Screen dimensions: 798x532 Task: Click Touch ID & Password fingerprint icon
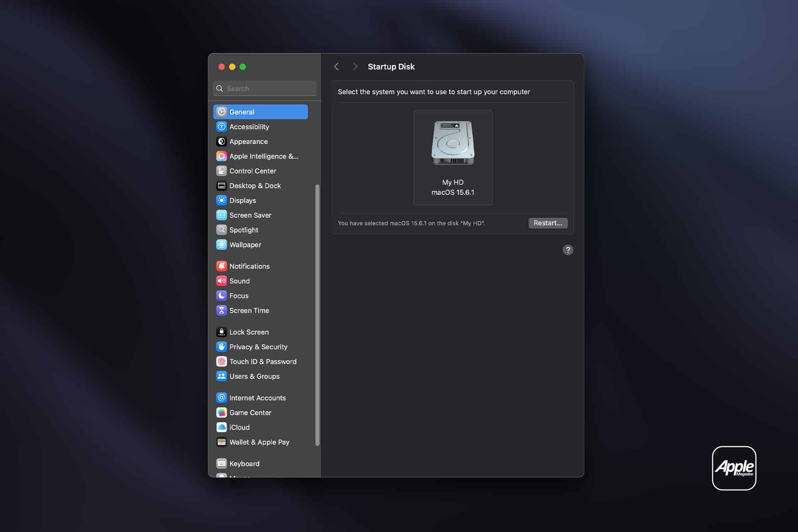[222, 362]
